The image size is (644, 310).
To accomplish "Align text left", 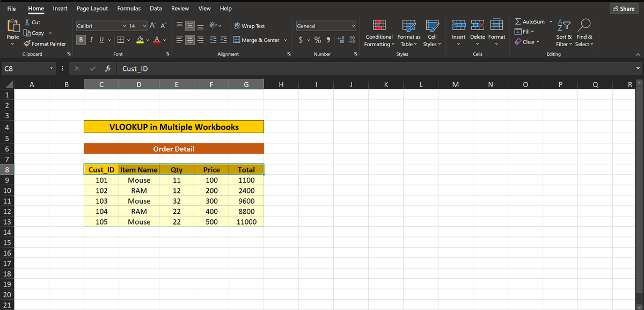I will (x=180, y=40).
